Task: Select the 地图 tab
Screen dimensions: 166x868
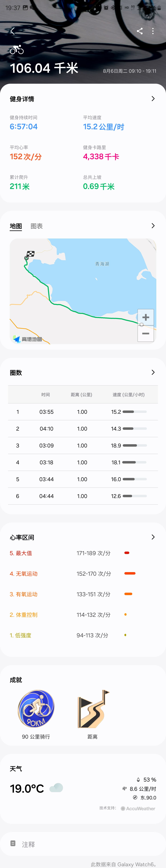Action: (x=16, y=226)
